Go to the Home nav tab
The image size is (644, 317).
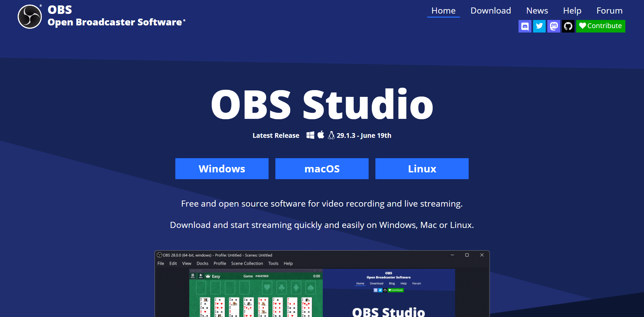(443, 11)
